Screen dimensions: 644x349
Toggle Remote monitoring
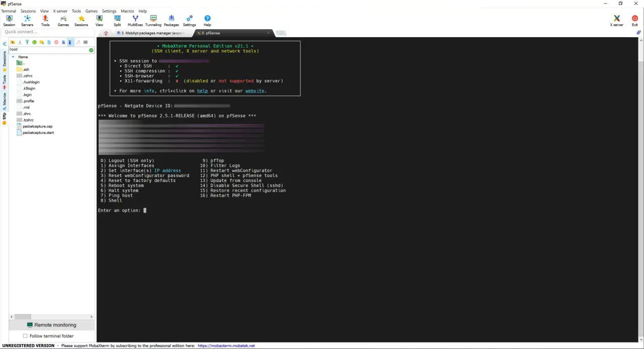52,325
